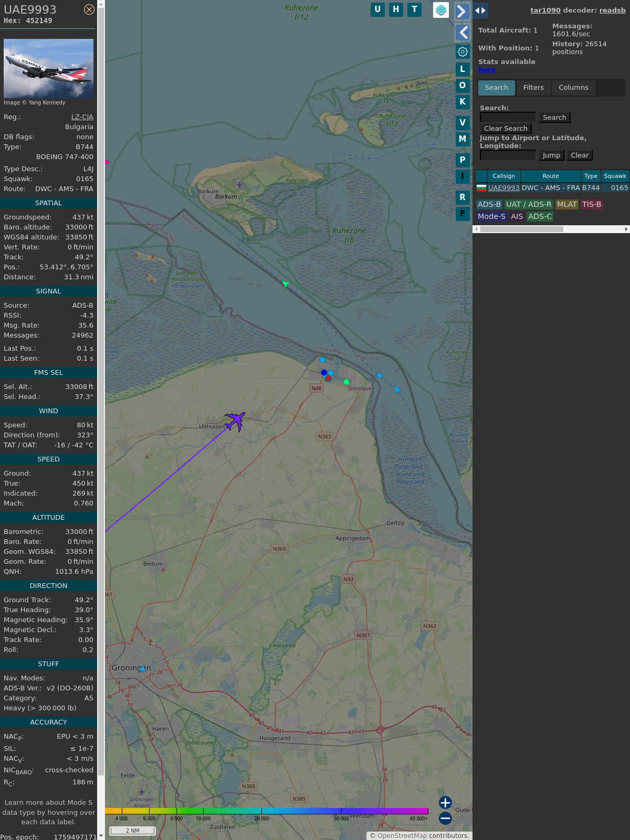Click the Bulgarian flag in aircraft row
This screenshot has width=630, height=840.
click(x=481, y=188)
